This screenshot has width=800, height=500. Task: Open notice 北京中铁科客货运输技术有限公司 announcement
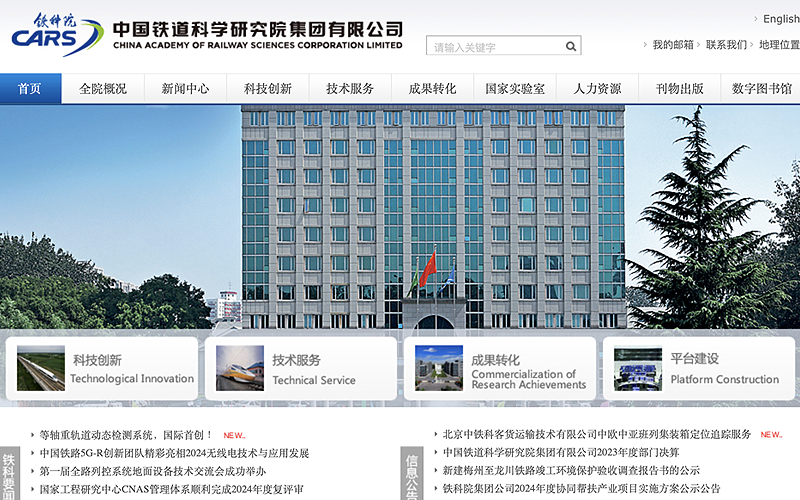tap(596, 434)
